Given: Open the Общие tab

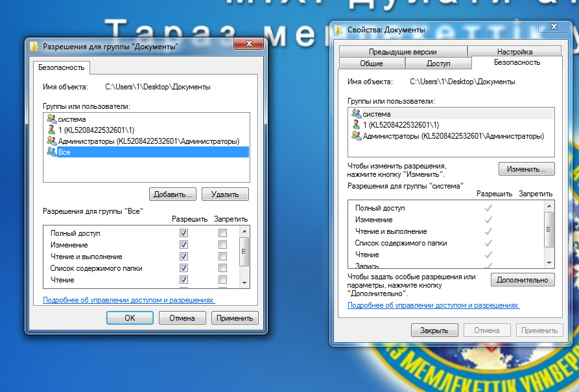Looking at the screenshot, I should tap(372, 63).
